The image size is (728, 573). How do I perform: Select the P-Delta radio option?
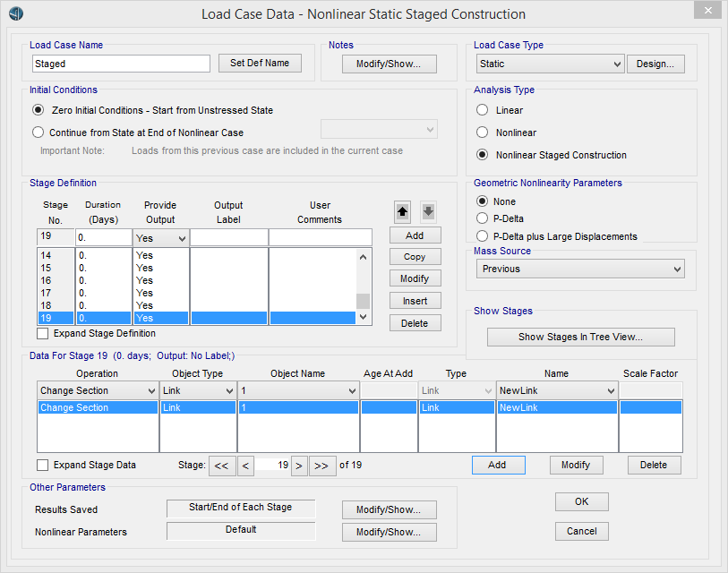[483, 218]
